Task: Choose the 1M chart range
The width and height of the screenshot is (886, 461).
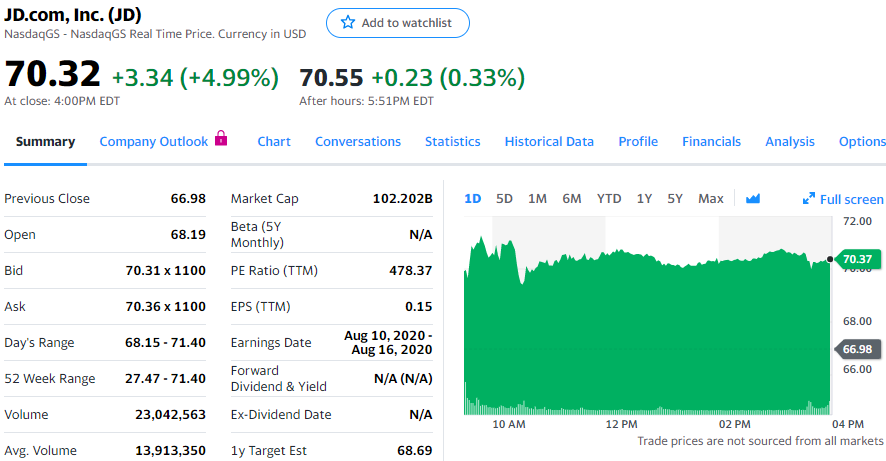Action: pos(537,199)
